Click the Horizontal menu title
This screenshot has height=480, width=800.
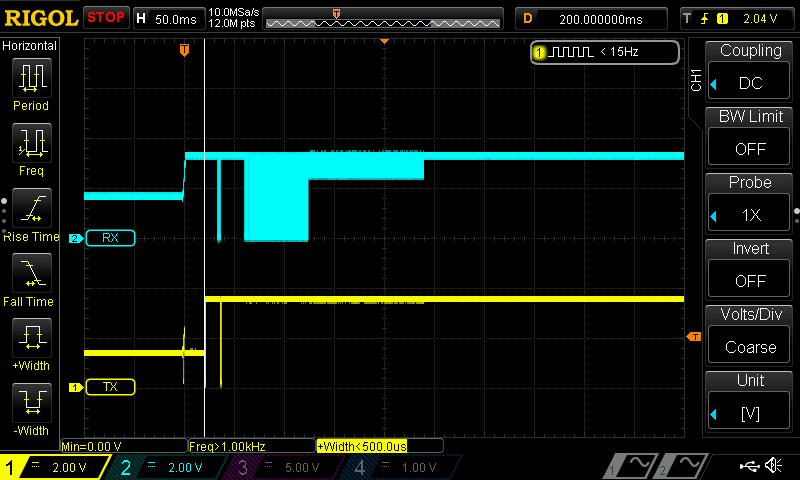coord(29,46)
